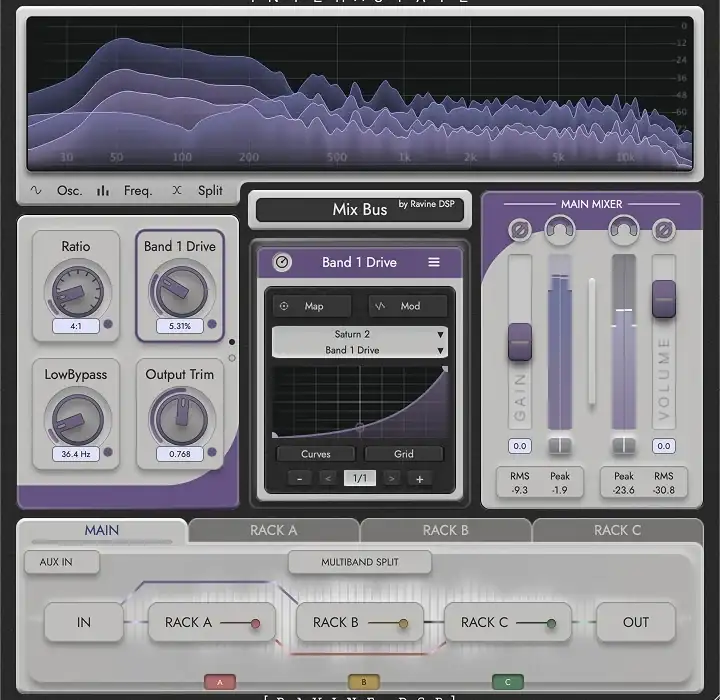
Task: Click the MULTIBAND SPLIT button
Action: (x=360, y=562)
